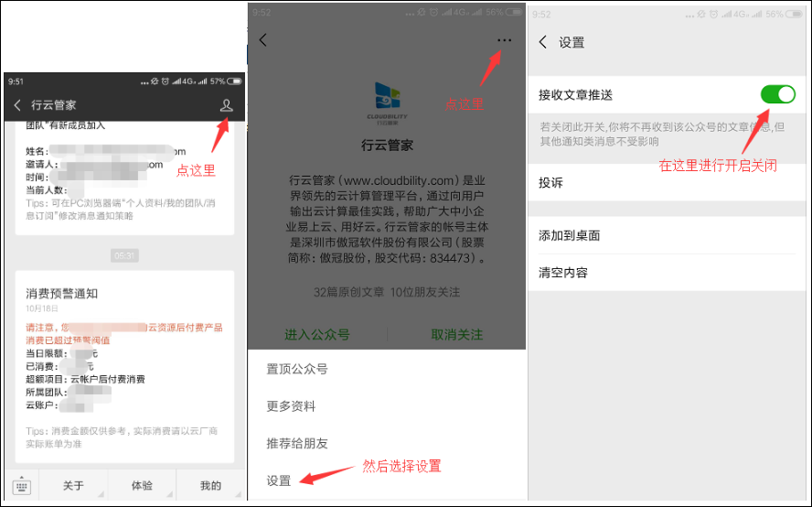This screenshot has height=507, width=812.
Task: Expand the 关于 bottom menu
Action: 73,486
